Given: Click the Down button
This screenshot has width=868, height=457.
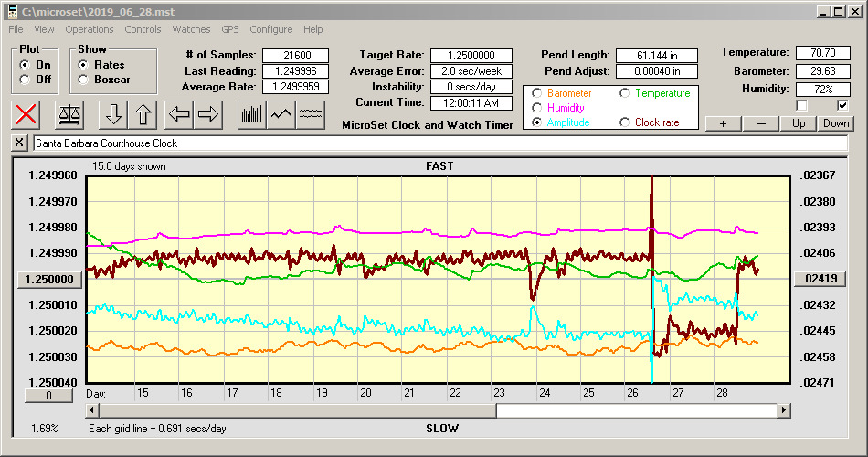Looking at the screenshot, I should coord(836,123).
